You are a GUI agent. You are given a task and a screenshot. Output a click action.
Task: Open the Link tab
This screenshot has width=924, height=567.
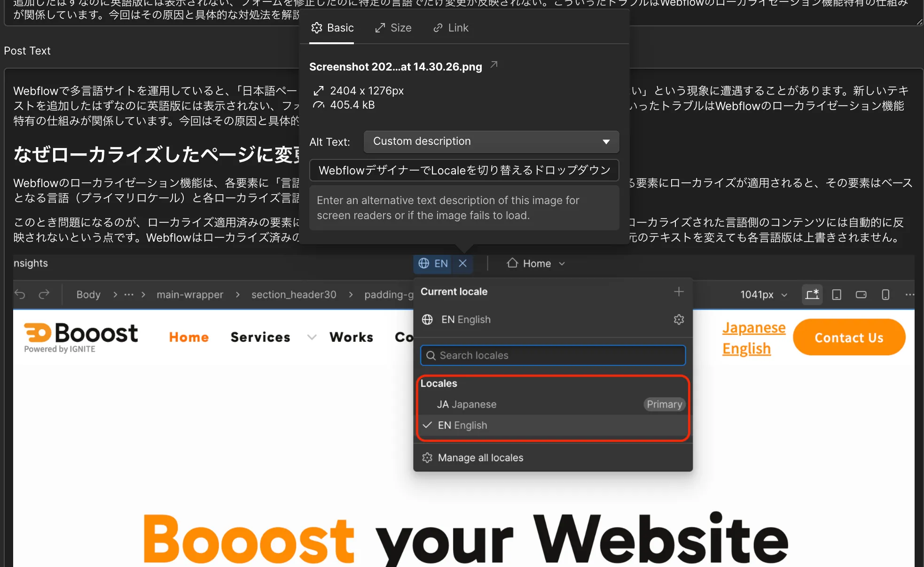[x=451, y=28]
